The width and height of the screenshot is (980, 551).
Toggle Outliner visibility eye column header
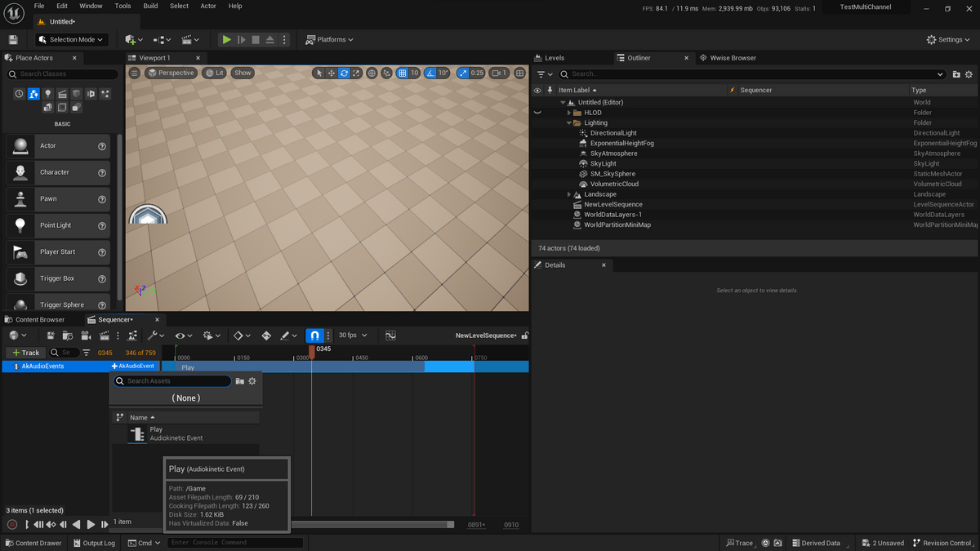(x=537, y=90)
